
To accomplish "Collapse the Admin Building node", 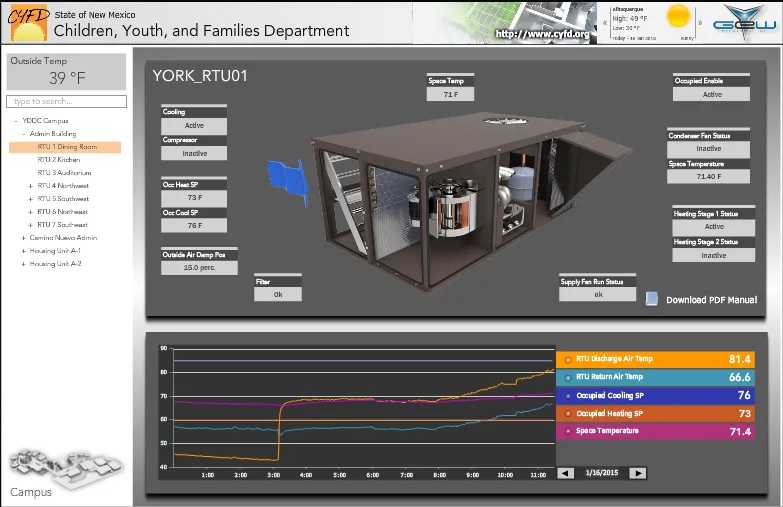I will 23,134.
